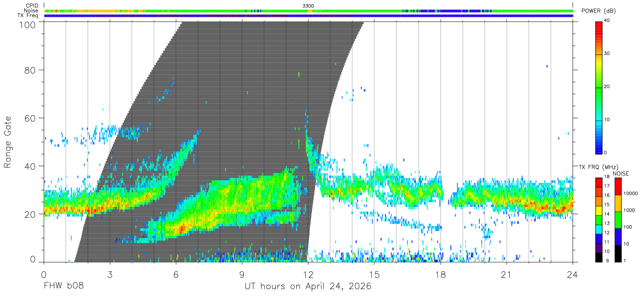Screen dimensions: 644x297
Task: Click the green and orange Noise strip above the plot
Action: click(x=308, y=10)
